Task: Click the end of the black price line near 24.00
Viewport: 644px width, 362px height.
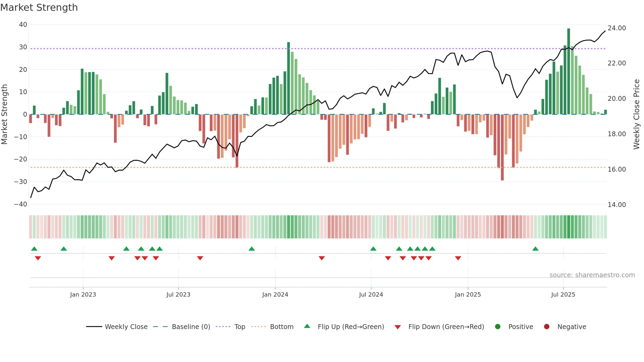Action: pyautogui.click(x=605, y=31)
